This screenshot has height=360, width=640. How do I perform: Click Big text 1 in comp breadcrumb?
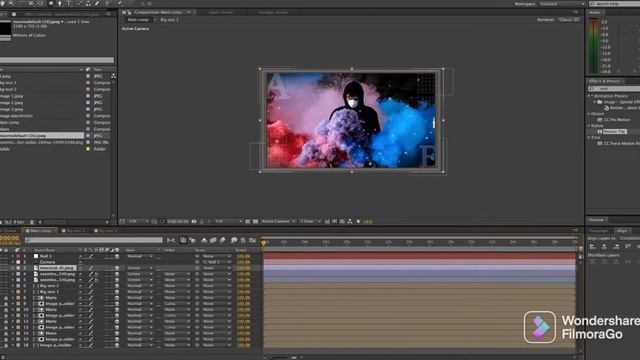[x=169, y=20]
